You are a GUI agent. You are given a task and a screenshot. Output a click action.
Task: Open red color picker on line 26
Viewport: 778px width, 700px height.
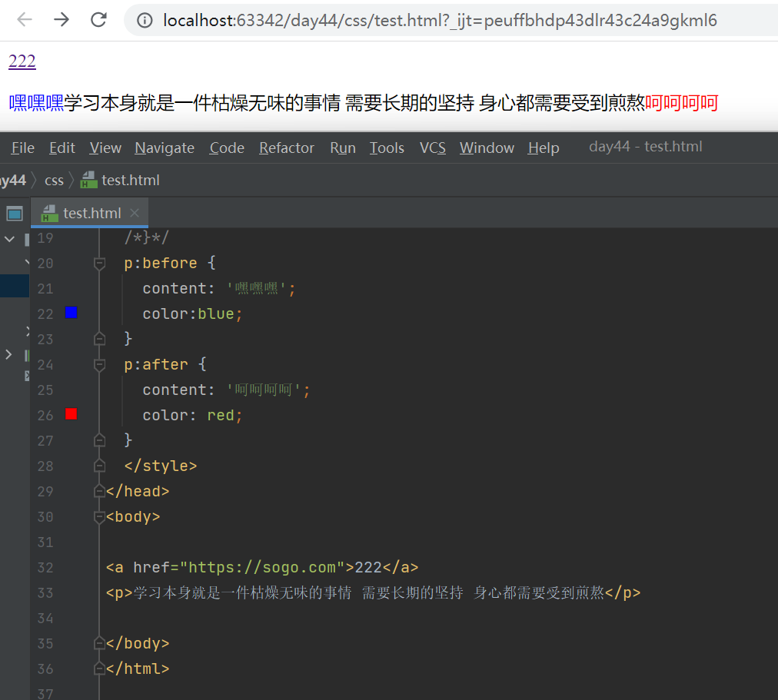tap(71, 414)
